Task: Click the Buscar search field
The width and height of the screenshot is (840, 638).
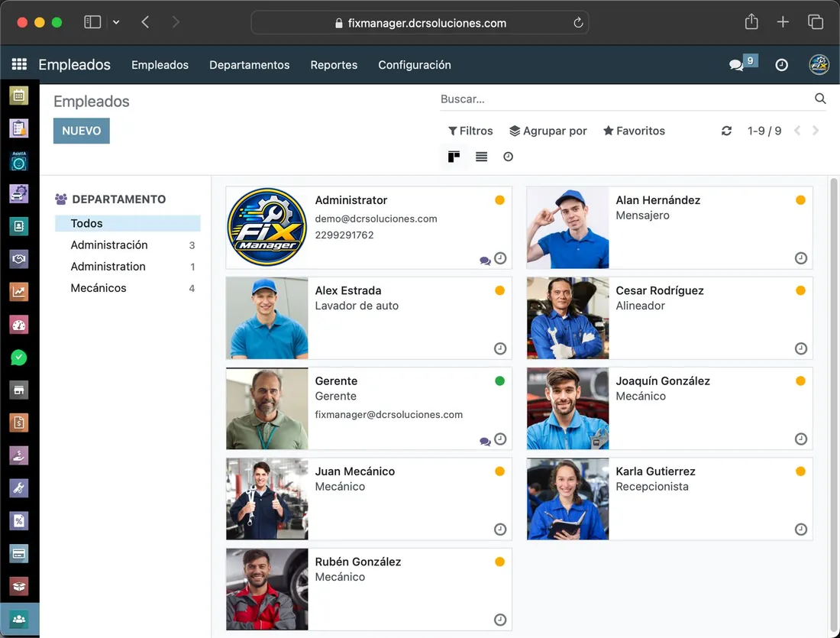Action: coord(624,99)
